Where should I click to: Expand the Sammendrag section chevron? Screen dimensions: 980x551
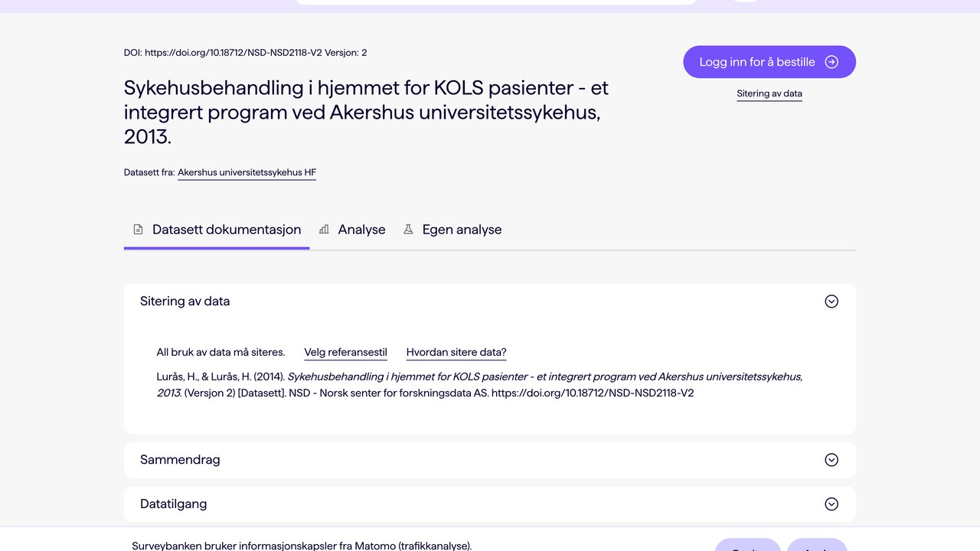pyautogui.click(x=831, y=460)
